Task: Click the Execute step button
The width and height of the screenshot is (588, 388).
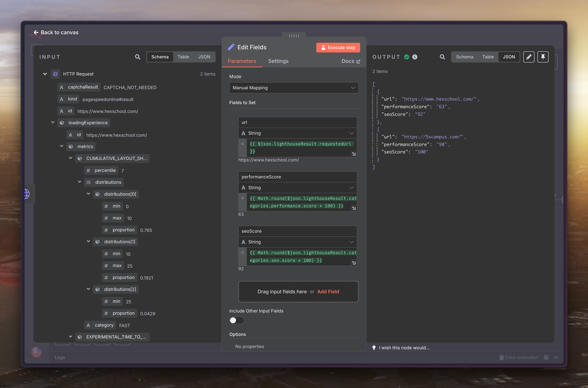Action: coord(338,47)
